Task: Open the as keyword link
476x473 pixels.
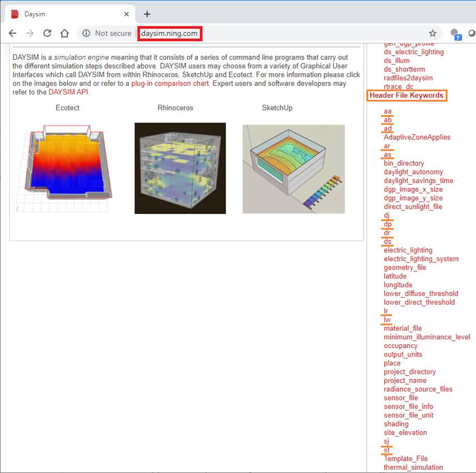Action: [387, 155]
